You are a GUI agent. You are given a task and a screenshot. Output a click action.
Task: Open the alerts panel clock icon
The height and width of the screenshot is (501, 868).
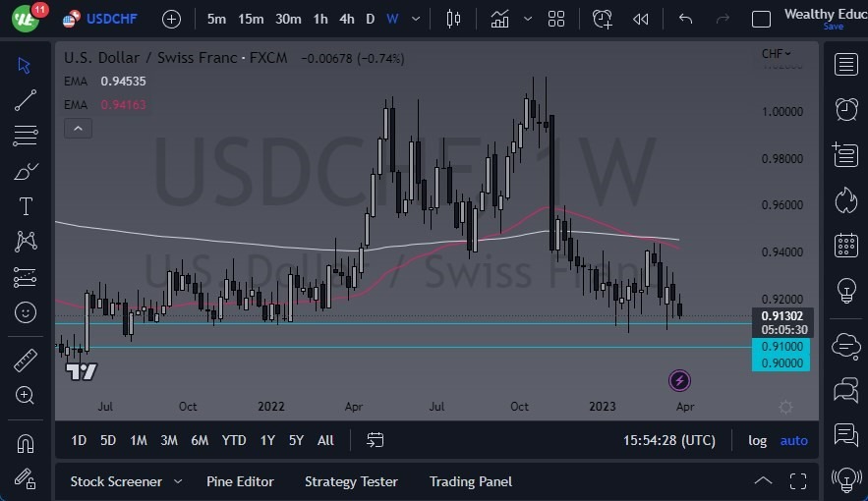point(845,109)
